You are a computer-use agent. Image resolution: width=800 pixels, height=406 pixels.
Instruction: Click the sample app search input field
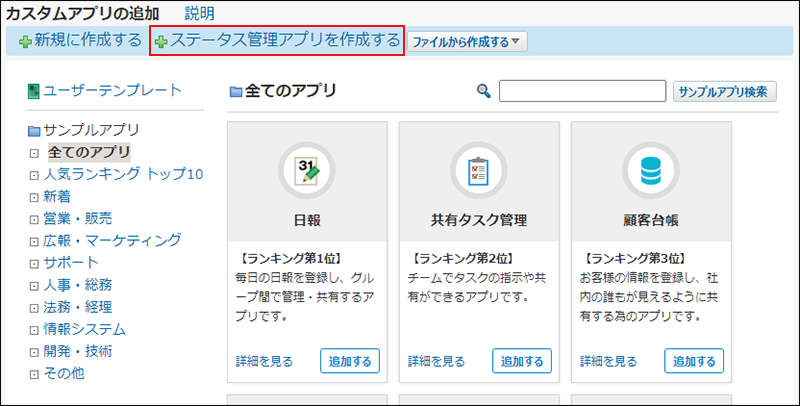pyautogui.click(x=582, y=91)
